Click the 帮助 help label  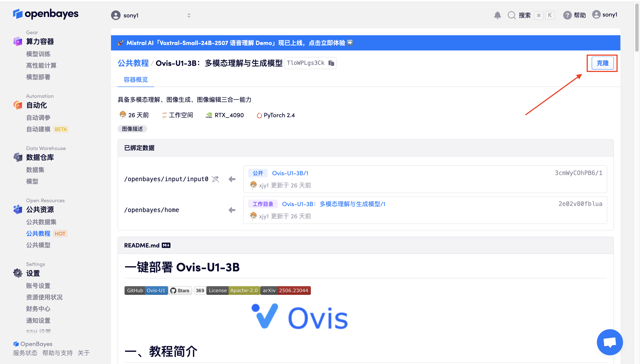coord(580,15)
